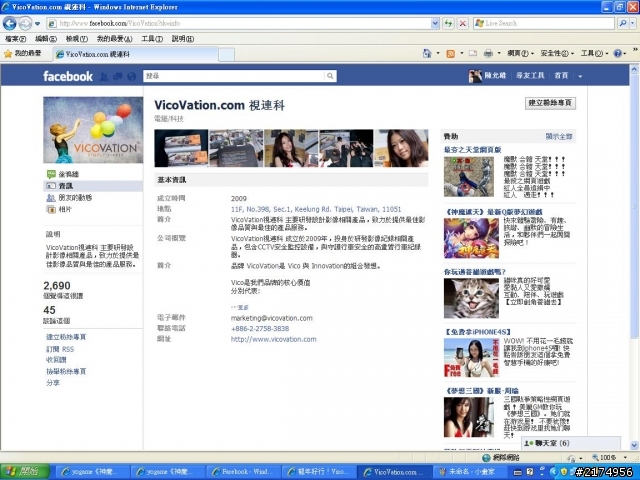
Task: Click the Windows 開始 Start button
Action: click(x=24, y=472)
